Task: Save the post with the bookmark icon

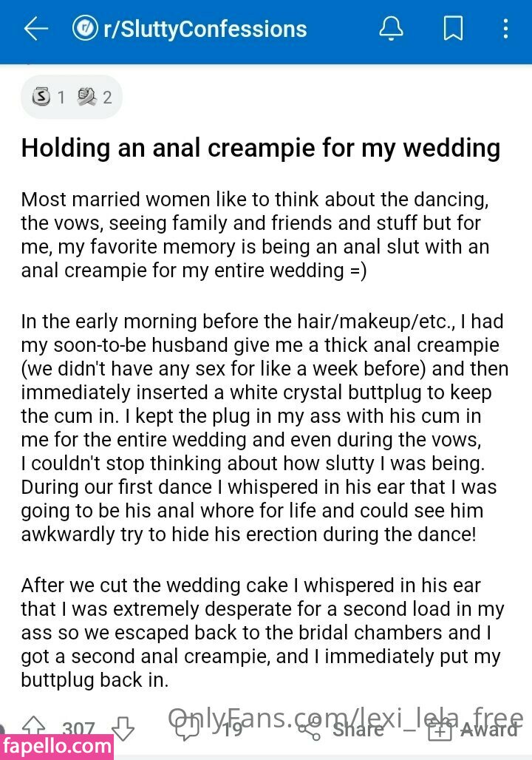Action: (454, 29)
